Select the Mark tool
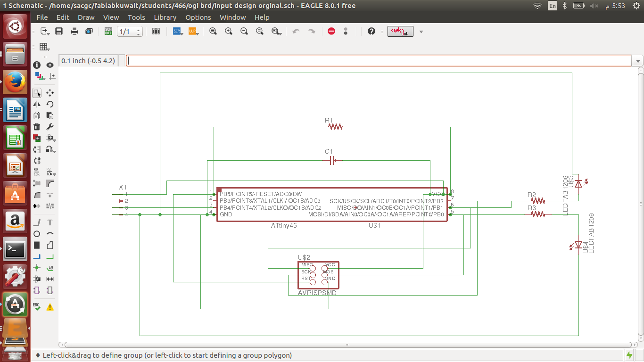Viewport: 644px width, 362px height. pyautogui.click(x=52, y=76)
